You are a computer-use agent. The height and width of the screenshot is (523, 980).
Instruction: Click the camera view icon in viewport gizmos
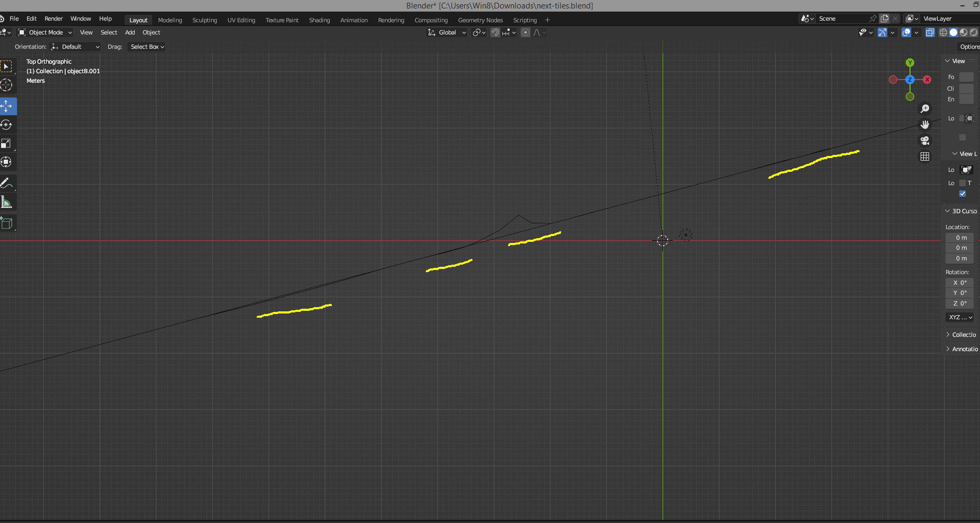click(925, 141)
